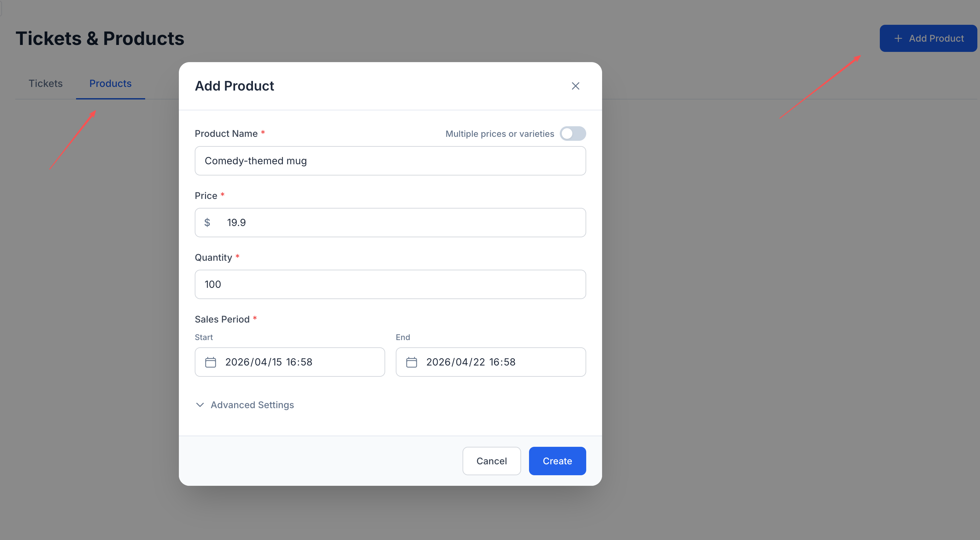Enable Multiple prices or varieties
The height and width of the screenshot is (540, 980).
click(x=573, y=134)
